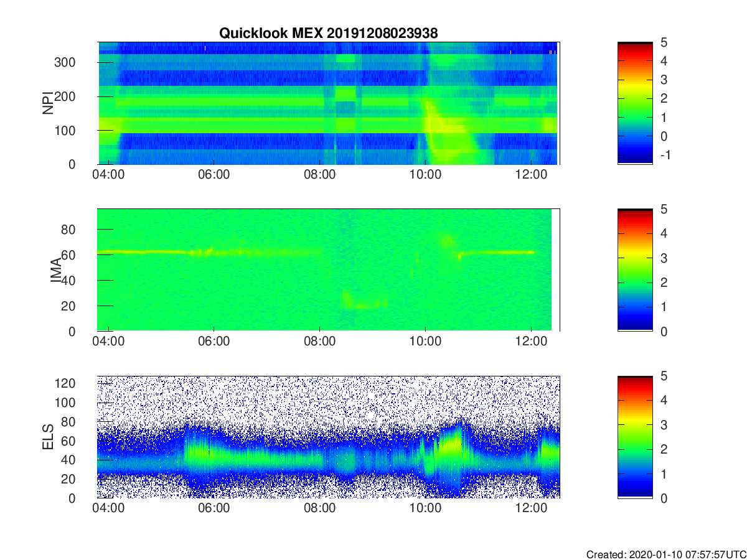Click the 06:00 tick under ELS plot

point(214,508)
